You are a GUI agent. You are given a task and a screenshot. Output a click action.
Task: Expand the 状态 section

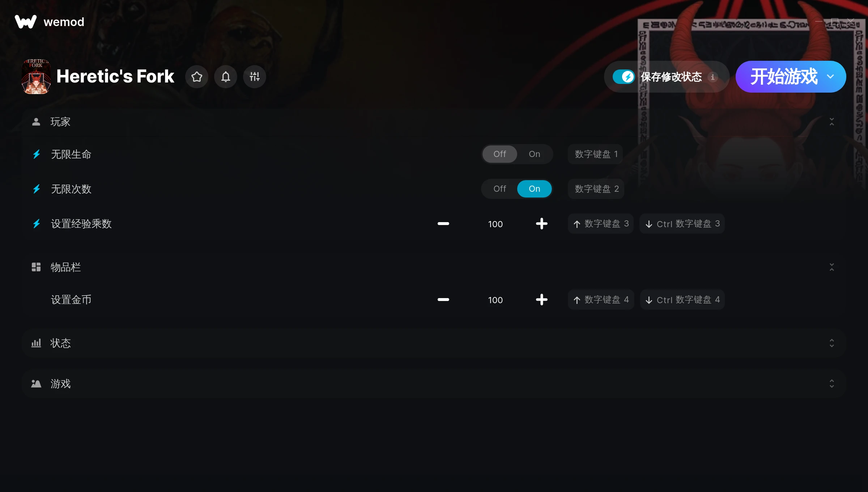832,343
